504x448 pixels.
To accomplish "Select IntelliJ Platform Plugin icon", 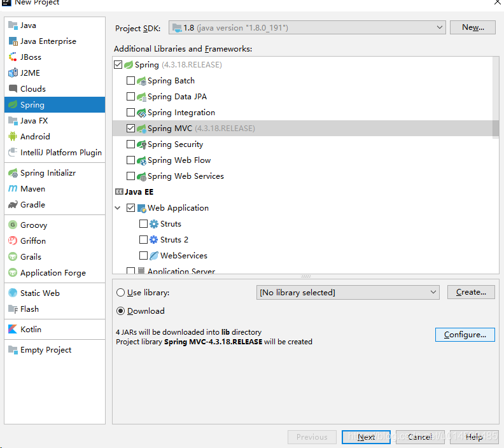I will click(x=13, y=152).
